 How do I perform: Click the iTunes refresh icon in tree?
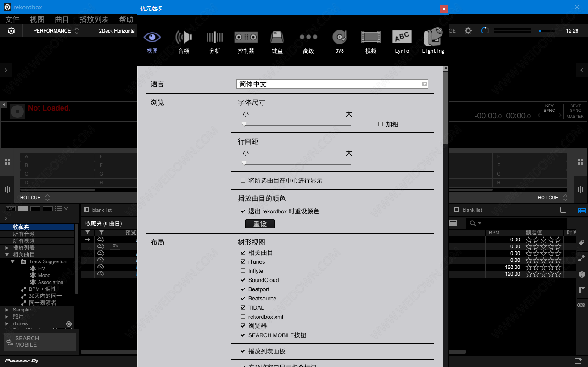69,323
